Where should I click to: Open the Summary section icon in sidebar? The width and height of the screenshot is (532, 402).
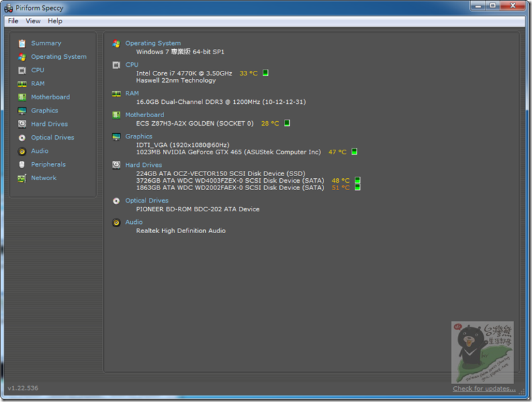point(22,44)
